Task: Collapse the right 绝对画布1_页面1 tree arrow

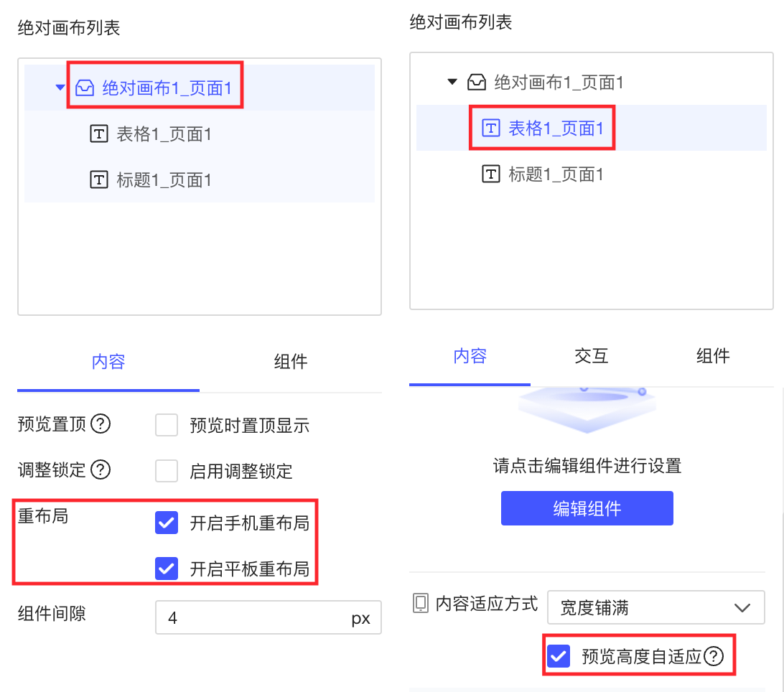Action: [452, 82]
